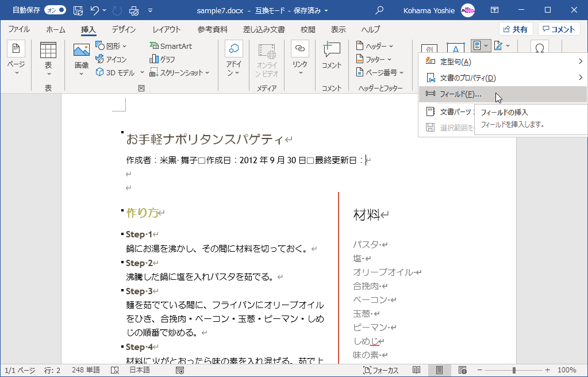Expand the 3D モデル dropdown arrow
This screenshot has height=377, width=588.
(142, 72)
